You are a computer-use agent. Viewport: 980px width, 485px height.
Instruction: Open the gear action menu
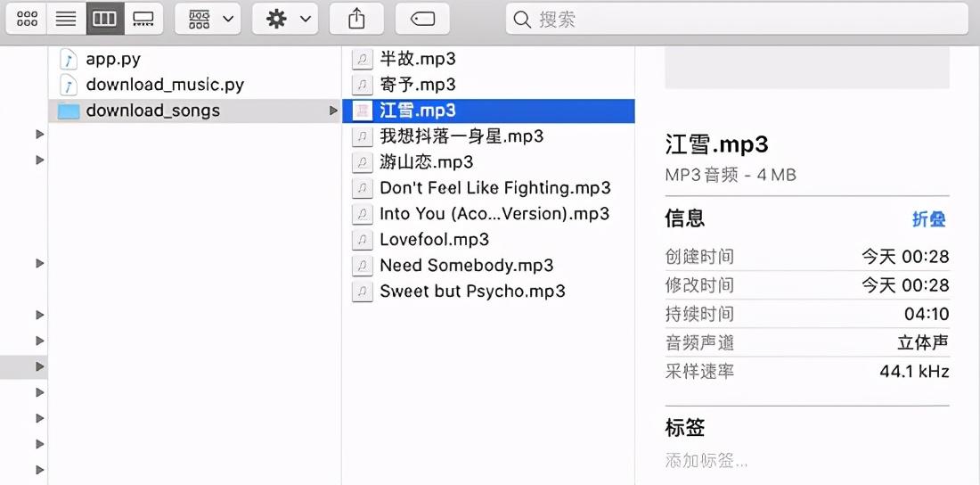(x=285, y=19)
